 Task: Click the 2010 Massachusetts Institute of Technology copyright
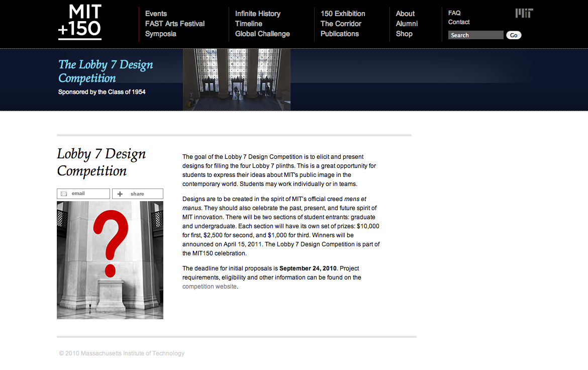pyautogui.click(x=122, y=353)
